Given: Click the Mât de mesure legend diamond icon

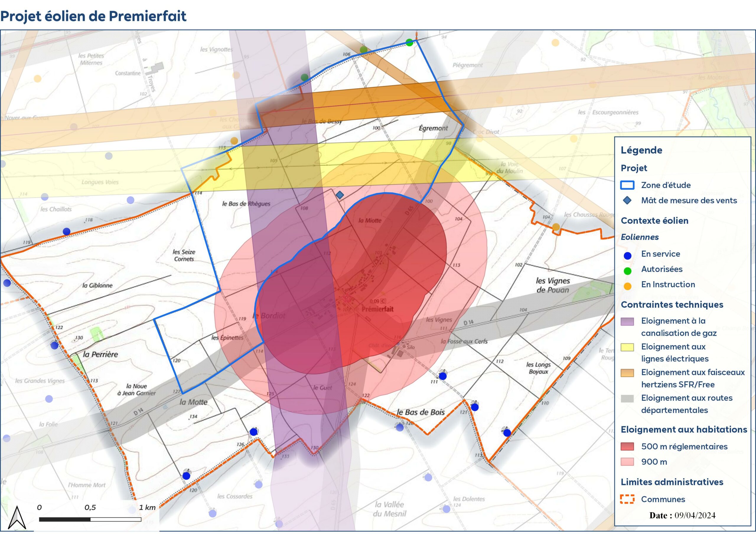Looking at the screenshot, I should 627,200.
